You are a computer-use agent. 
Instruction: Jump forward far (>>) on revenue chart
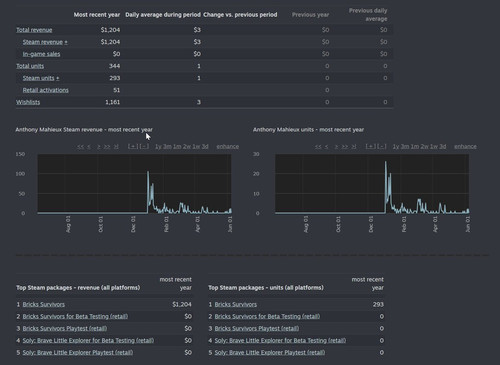click(107, 147)
